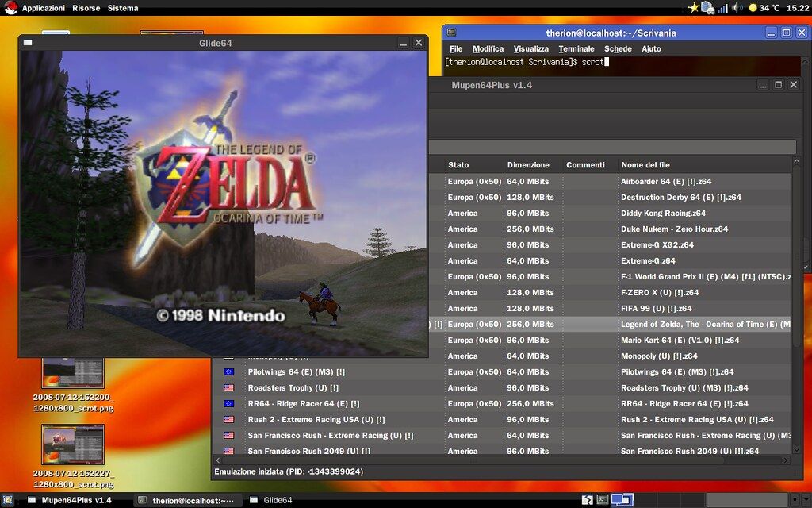The height and width of the screenshot is (508, 812).
Task: Click USA flag beside San Francisco Rush - Extreme Racing
Action: [x=228, y=436]
